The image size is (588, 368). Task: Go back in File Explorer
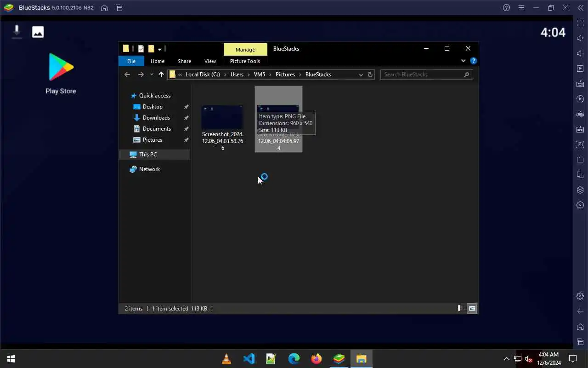[127, 75]
